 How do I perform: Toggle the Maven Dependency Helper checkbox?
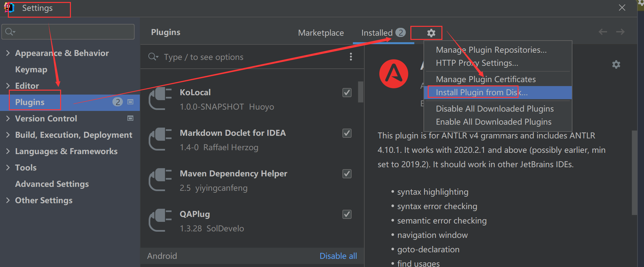[347, 174]
